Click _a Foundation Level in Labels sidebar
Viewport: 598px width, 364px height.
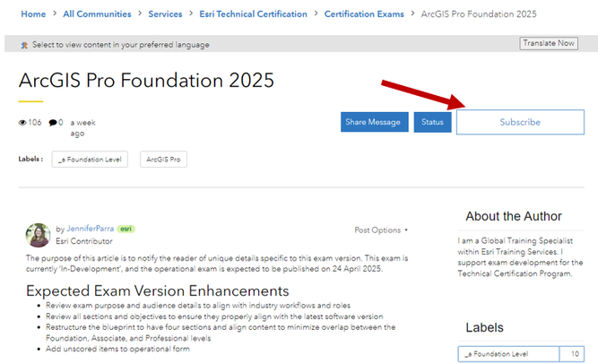[507, 354]
